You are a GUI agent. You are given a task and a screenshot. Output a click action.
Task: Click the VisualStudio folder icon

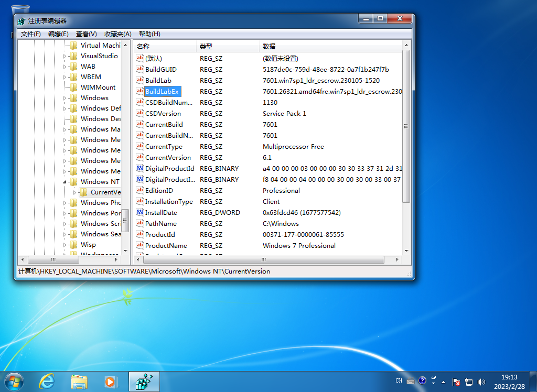pyautogui.click(x=73, y=56)
